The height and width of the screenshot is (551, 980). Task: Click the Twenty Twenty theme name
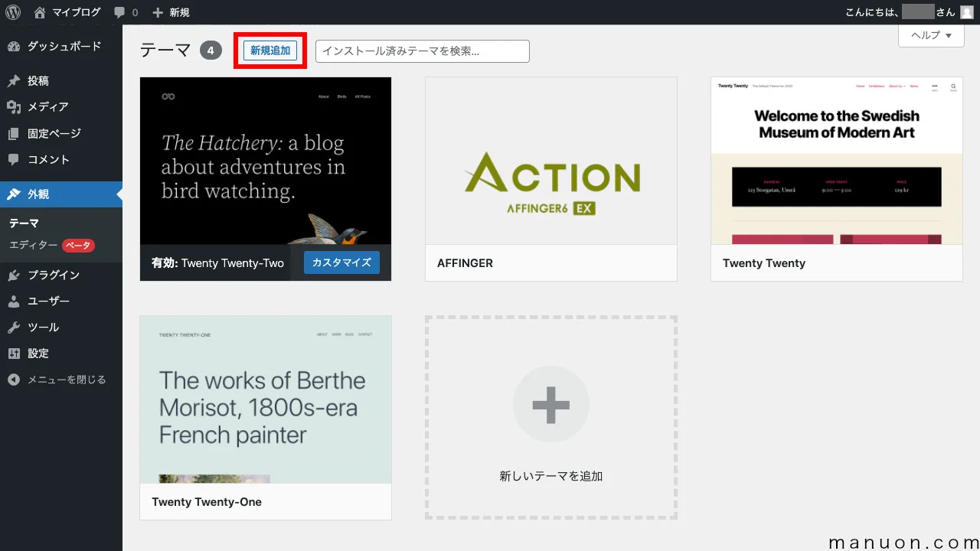point(764,263)
